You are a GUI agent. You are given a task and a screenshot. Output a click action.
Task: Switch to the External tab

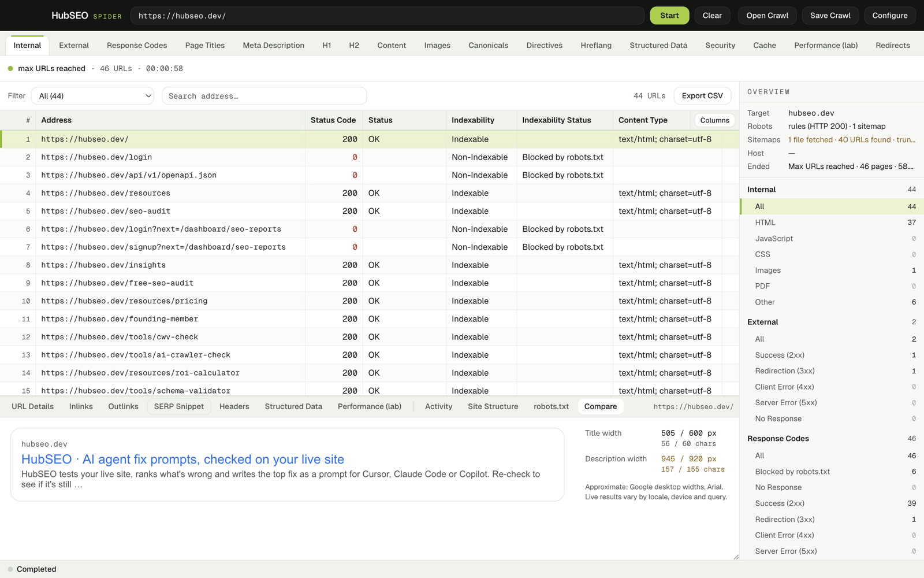[x=74, y=45]
